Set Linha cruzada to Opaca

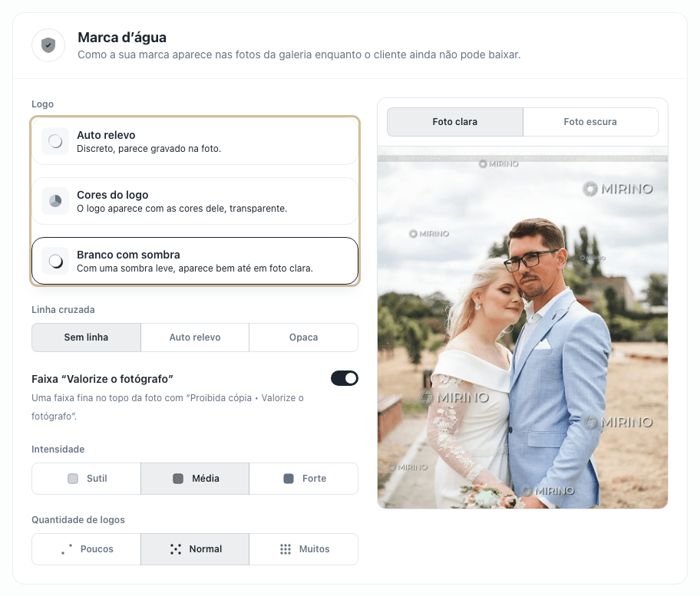pyautogui.click(x=304, y=338)
